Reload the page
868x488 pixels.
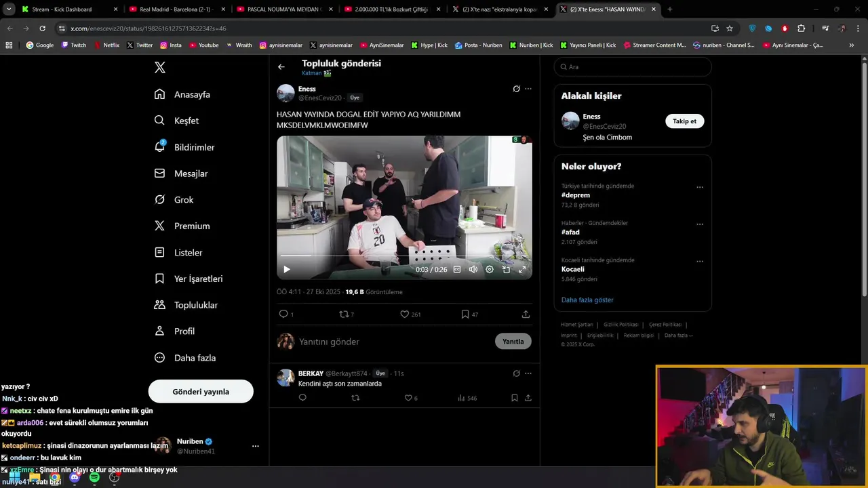[42, 28]
